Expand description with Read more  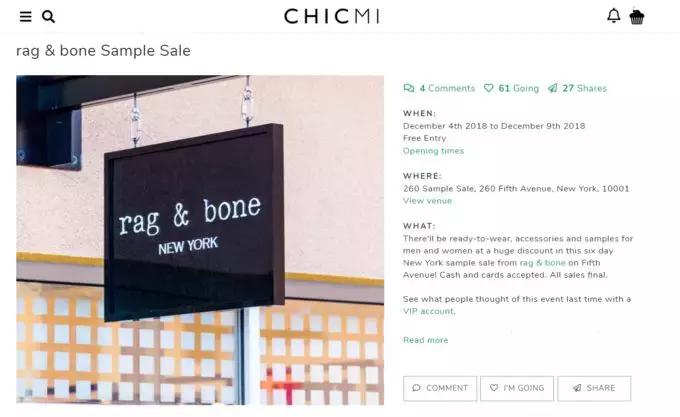(x=425, y=340)
